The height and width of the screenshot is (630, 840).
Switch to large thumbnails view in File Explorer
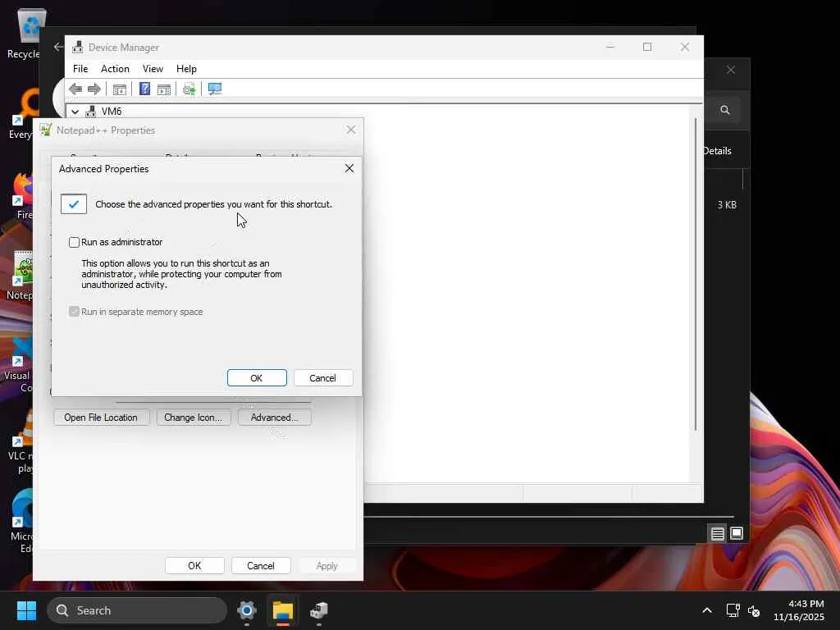coord(737,533)
